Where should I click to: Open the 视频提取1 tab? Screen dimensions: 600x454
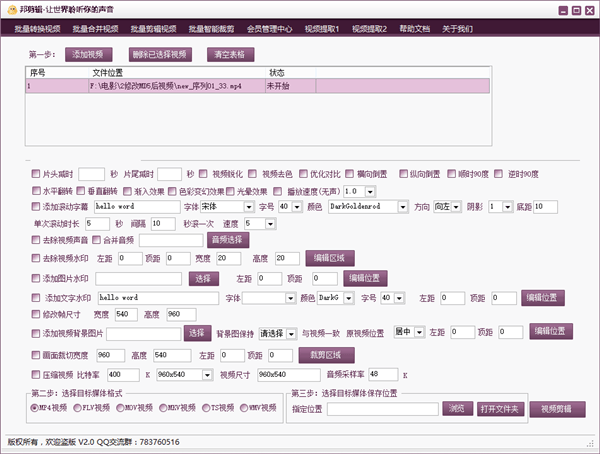pyautogui.click(x=322, y=30)
